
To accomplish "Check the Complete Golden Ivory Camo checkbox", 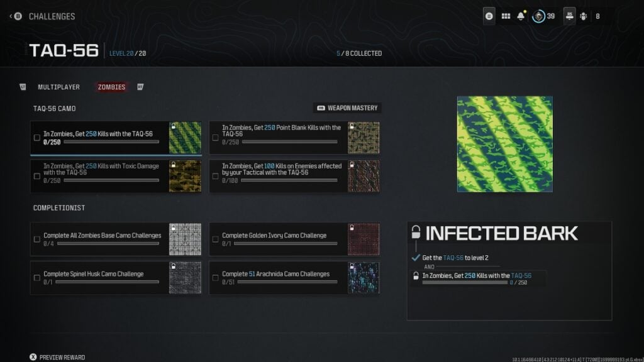I will (217, 238).
